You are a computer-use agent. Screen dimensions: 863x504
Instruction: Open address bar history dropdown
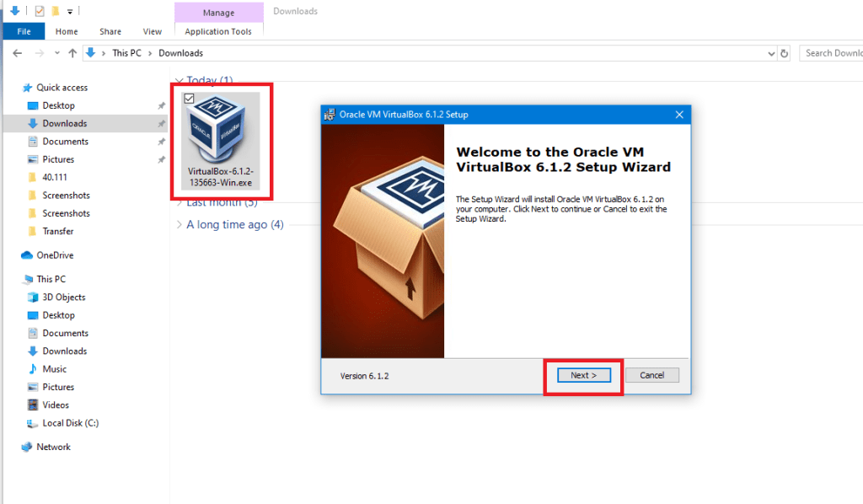(771, 53)
